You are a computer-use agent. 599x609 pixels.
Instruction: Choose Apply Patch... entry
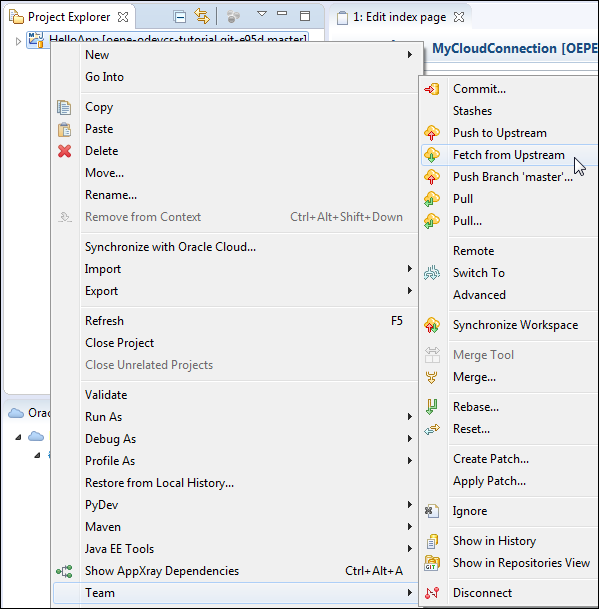point(510,481)
